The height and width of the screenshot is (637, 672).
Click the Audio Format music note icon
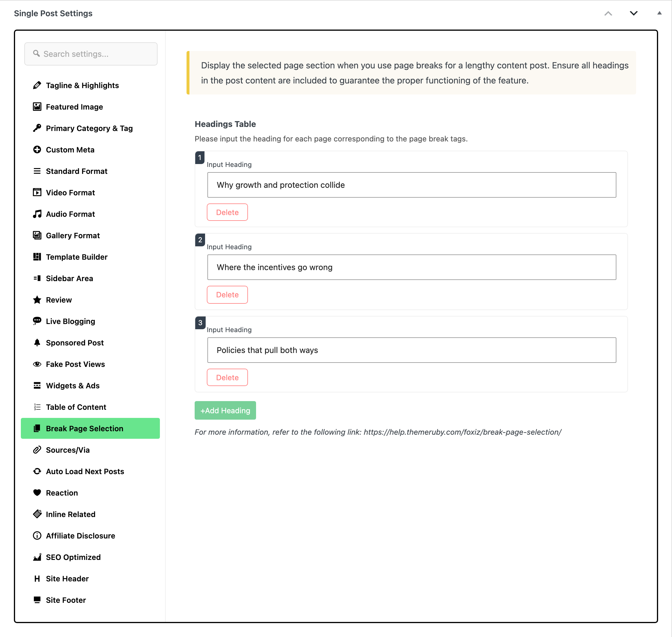37,214
